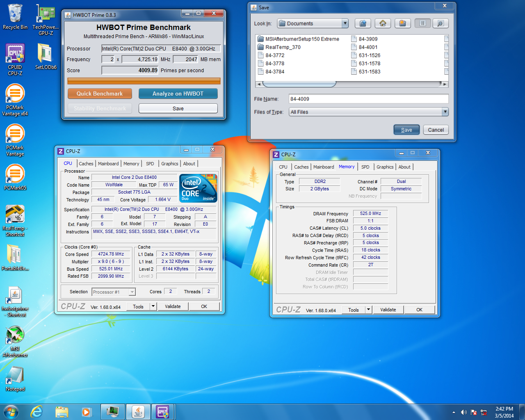
Task: Click OK in memory timings CPU-Z window
Action: (419, 310)
